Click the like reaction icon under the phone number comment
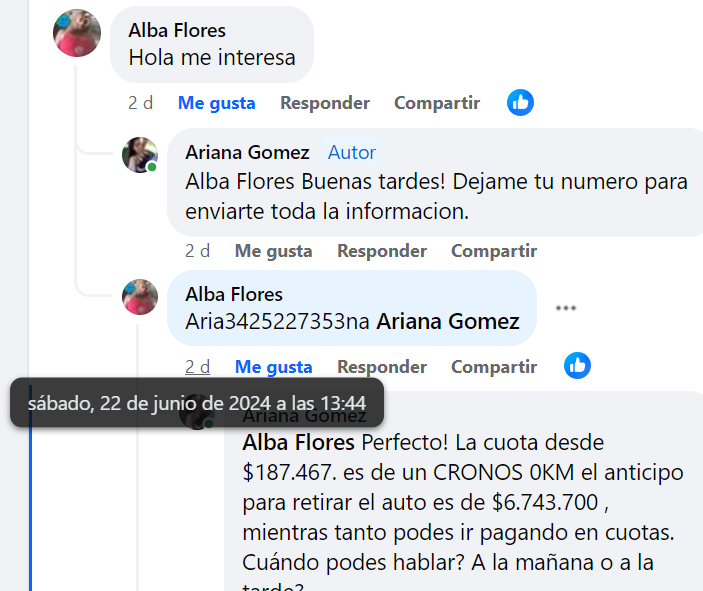 [577, 366]
